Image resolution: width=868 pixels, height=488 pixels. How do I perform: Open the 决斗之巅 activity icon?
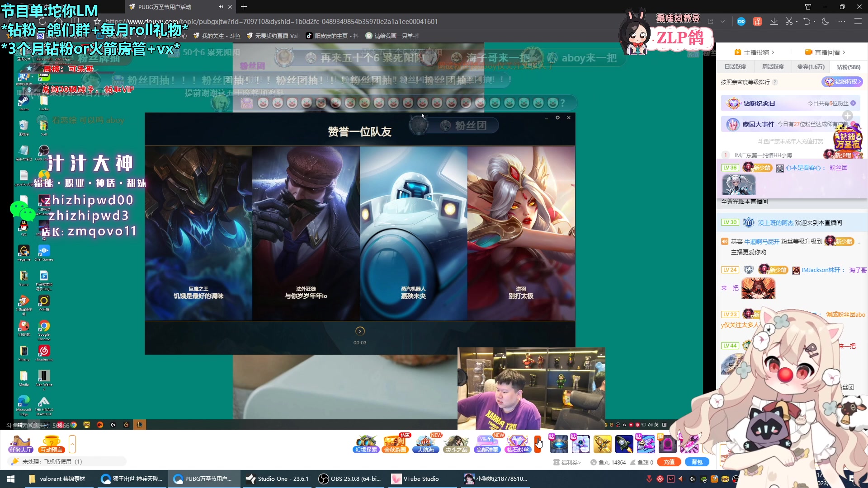[x=456, y=444]
